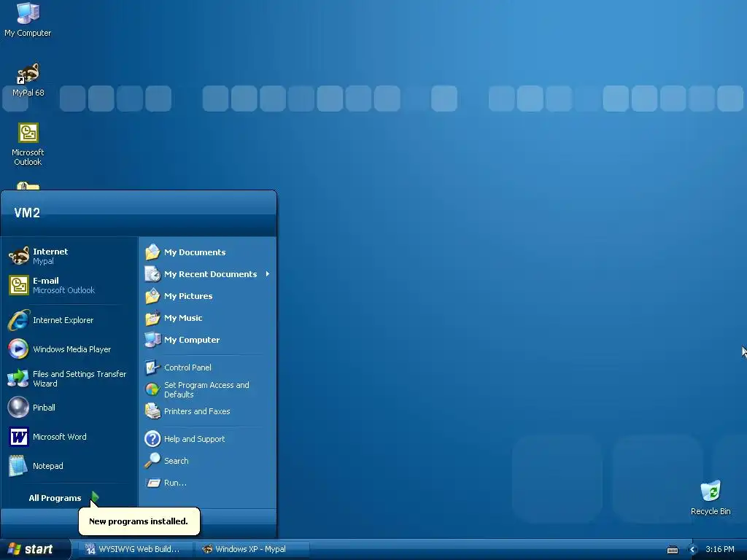Screen dimensions: 747x560
Task: Click the Search magnifying glass icon
Action: (x=152, y=461)
